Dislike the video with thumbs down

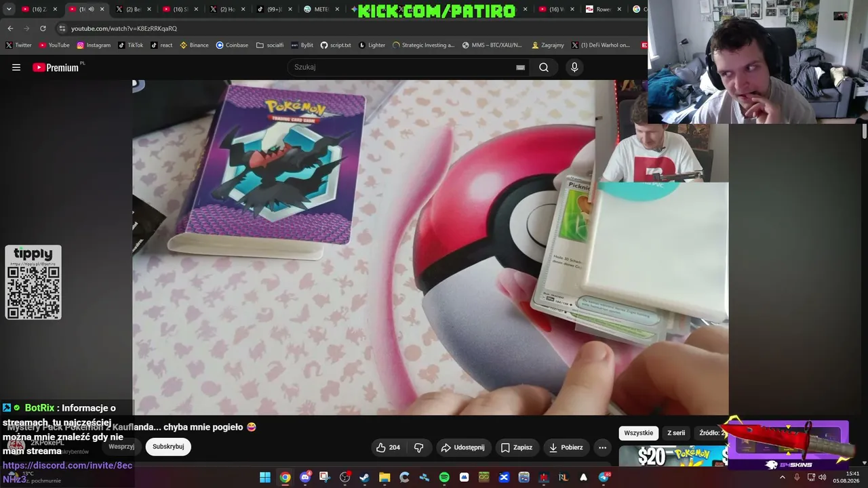tap(419, 447)
